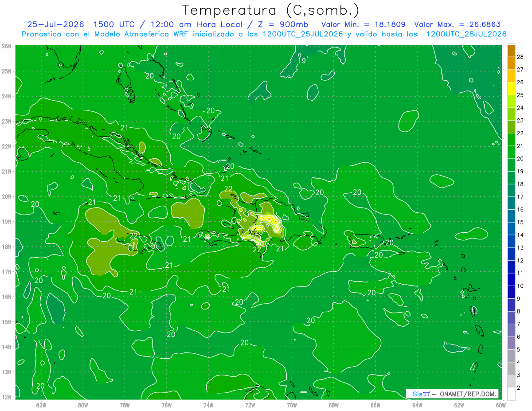Click legend scale value 28
Viewport: 532px width, 411px height.
pos(520,57)
